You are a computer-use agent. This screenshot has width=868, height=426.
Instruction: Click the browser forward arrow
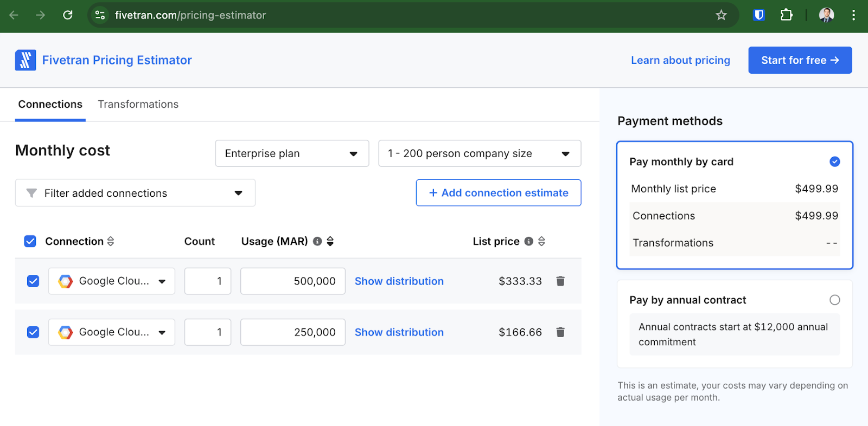tap(41, 15)
